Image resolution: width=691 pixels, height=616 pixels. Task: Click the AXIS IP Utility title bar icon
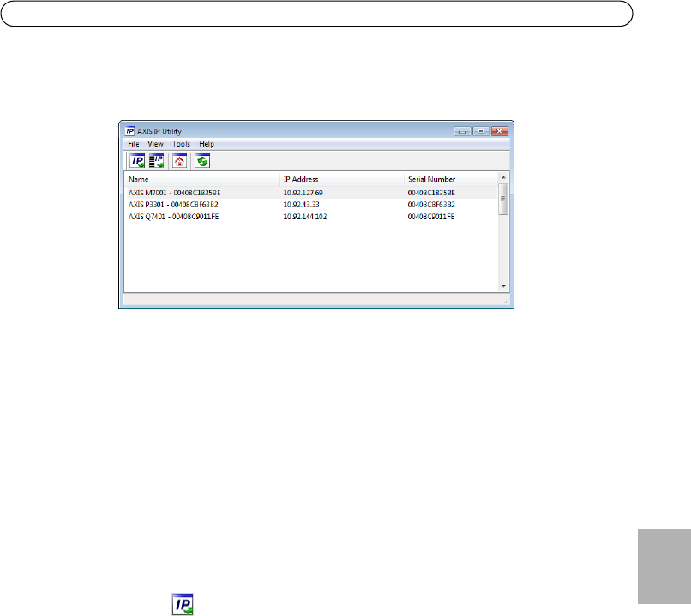pos(129,131)
